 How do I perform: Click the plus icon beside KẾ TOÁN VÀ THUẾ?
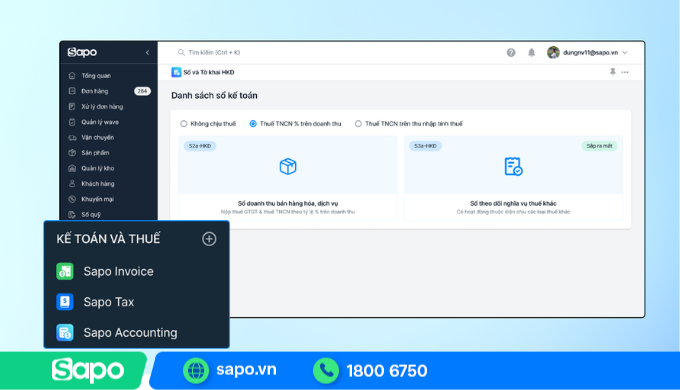tap(209, 239)
